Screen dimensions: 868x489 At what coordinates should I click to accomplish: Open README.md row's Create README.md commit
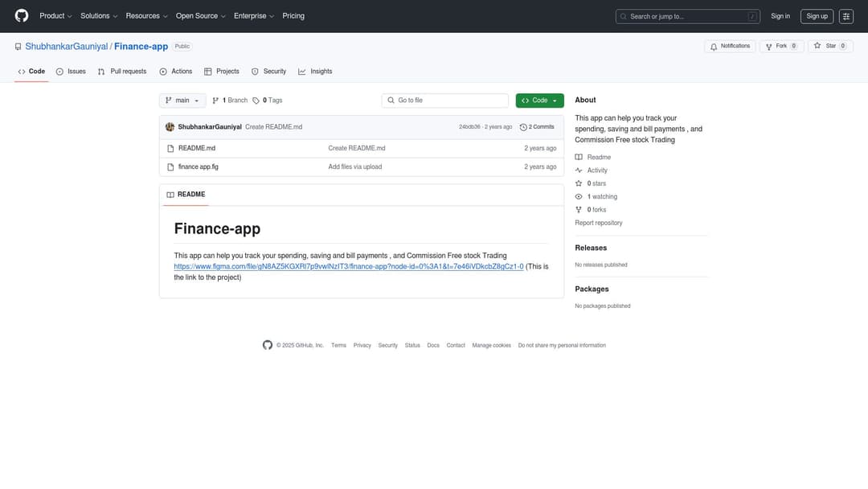click(357, 148)
